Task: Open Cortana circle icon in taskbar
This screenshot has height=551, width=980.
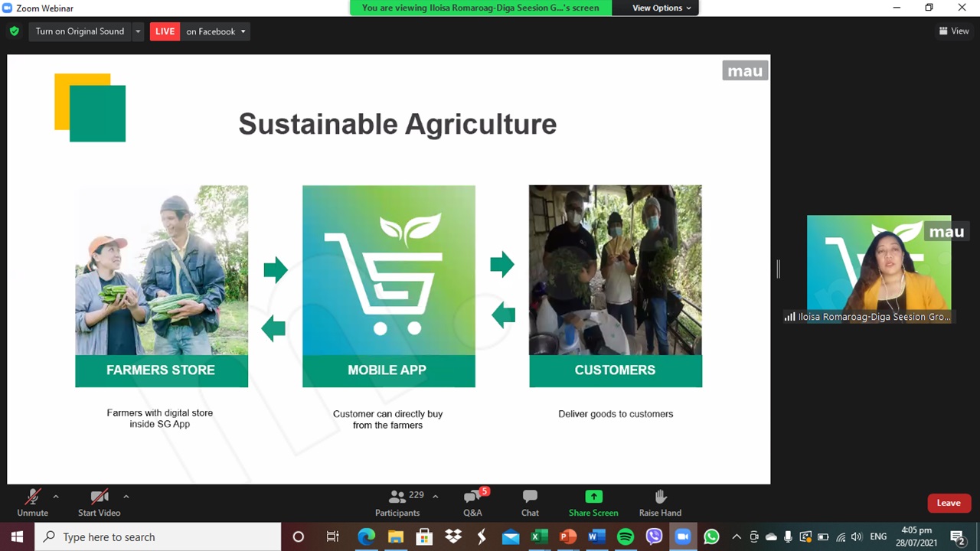Action: (x=298, y=536)
